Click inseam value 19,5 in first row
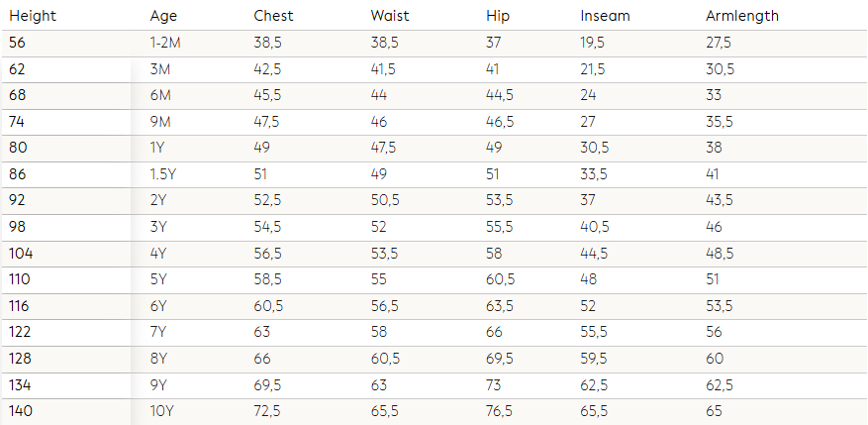 594,43
